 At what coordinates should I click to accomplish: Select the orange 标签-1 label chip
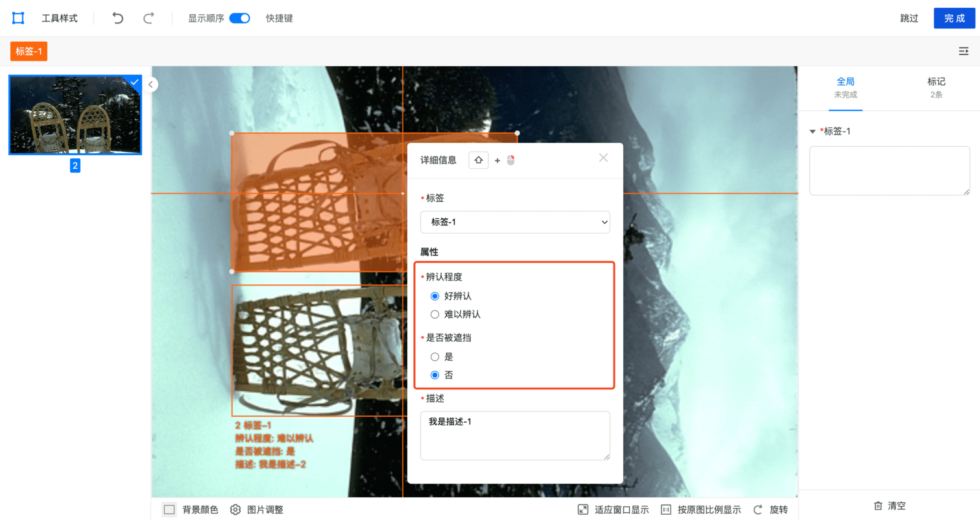click(x=29, y=51)
